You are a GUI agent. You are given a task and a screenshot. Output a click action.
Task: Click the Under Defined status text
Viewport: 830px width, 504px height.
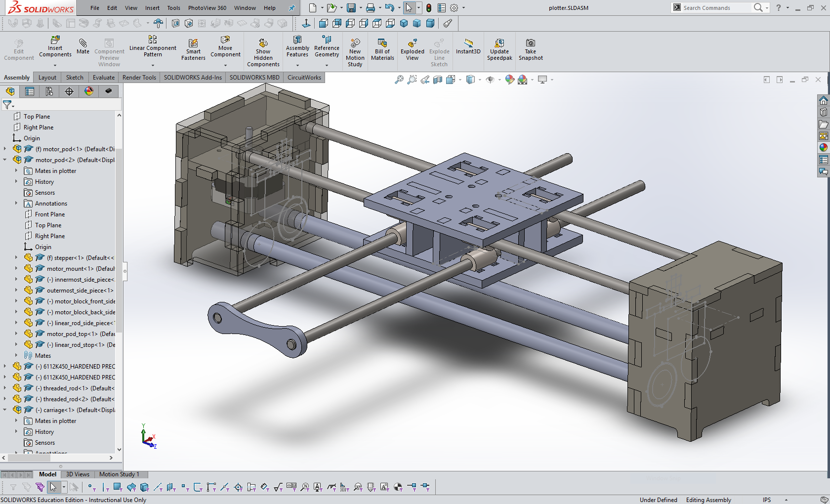click(x=658, y=500)
